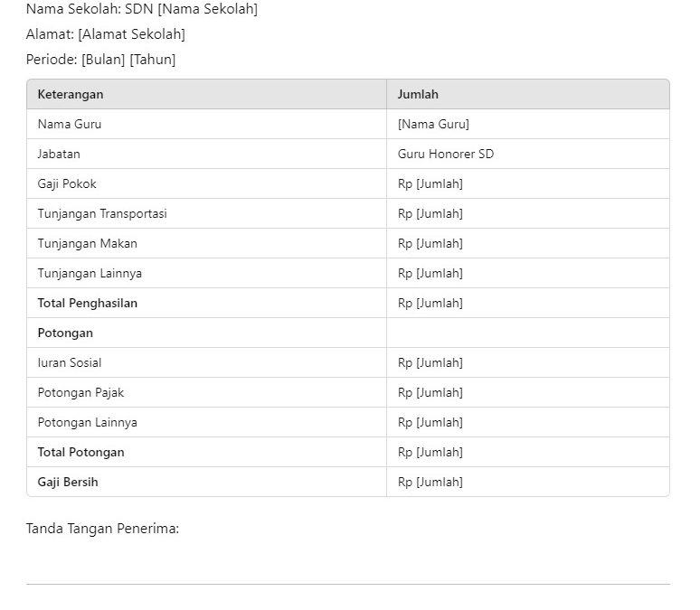Screen dimensions: 700x610
Task: Click the Rp [Jumlah] value for Gaji Pokok
Action: coord(430,183)
